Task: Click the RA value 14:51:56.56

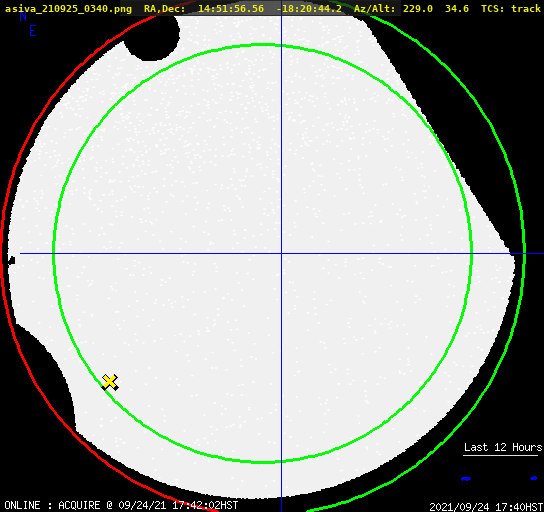Action: 231,8
